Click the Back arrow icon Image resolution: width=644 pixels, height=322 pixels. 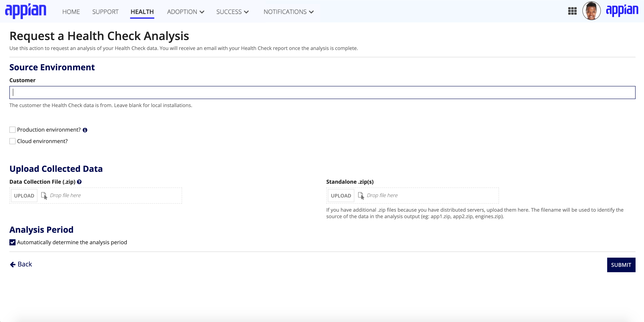coord(13,265)
